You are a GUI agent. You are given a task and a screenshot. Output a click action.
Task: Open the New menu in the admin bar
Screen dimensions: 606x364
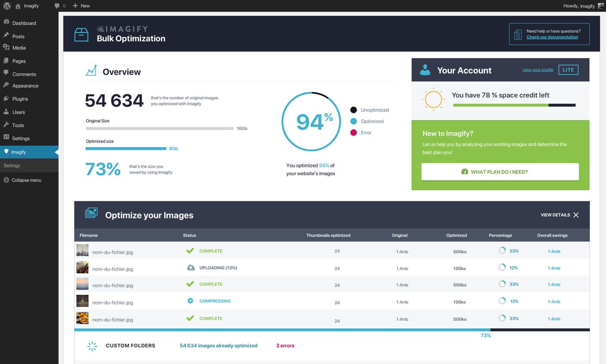click(x=81, y=6)
